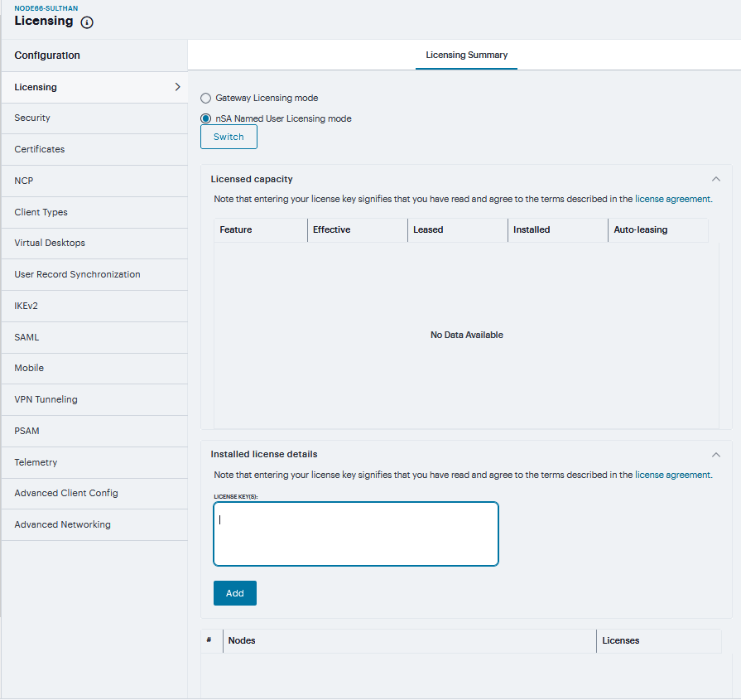This screenshot has height=700, width=741.
Task: Open license agreement link under Installed license details
Action: click(672, 476)
